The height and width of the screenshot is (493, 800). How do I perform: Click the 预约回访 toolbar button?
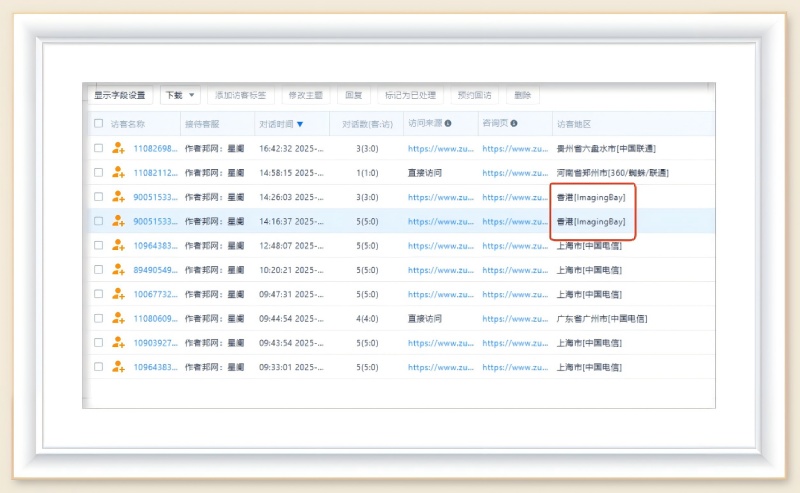pos(474,95)
